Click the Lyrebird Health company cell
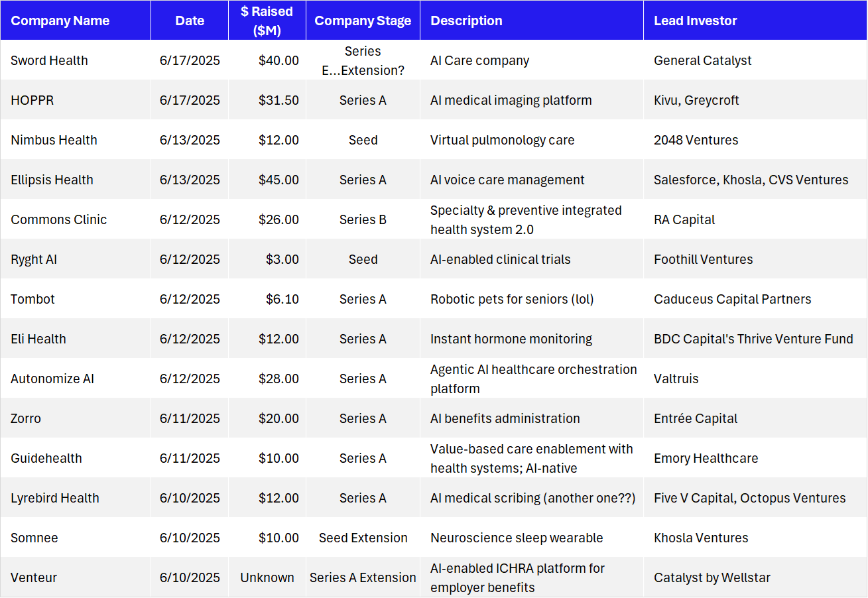The width and height of the screenshot is (868, 598). coord(55,498)
